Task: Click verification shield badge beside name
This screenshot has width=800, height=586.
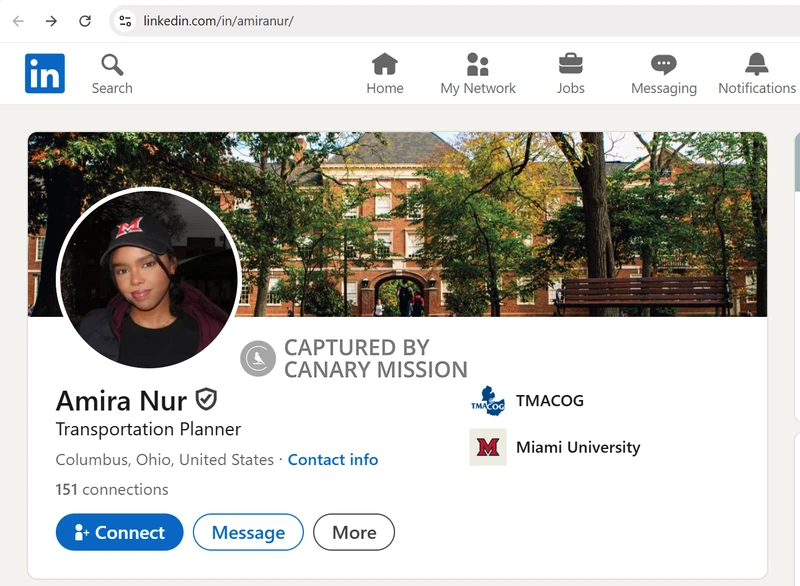Action: pos(206,400)
